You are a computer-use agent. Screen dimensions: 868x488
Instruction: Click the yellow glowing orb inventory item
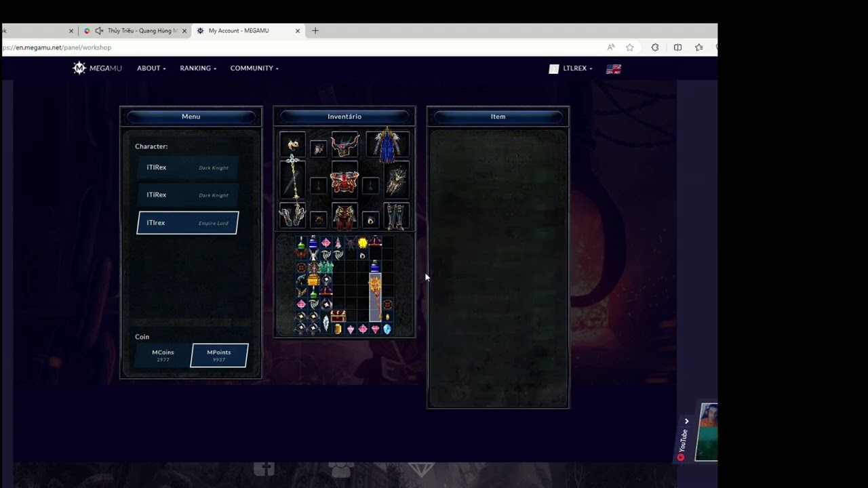(x=363, y=243)
